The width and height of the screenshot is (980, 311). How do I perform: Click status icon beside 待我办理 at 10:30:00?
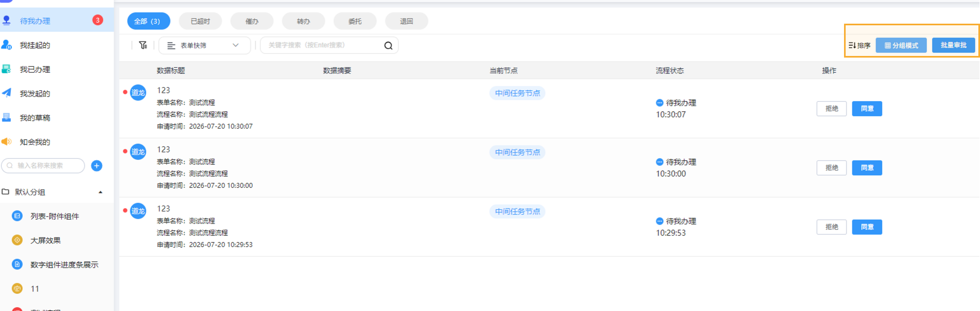(x=660, y=162)
